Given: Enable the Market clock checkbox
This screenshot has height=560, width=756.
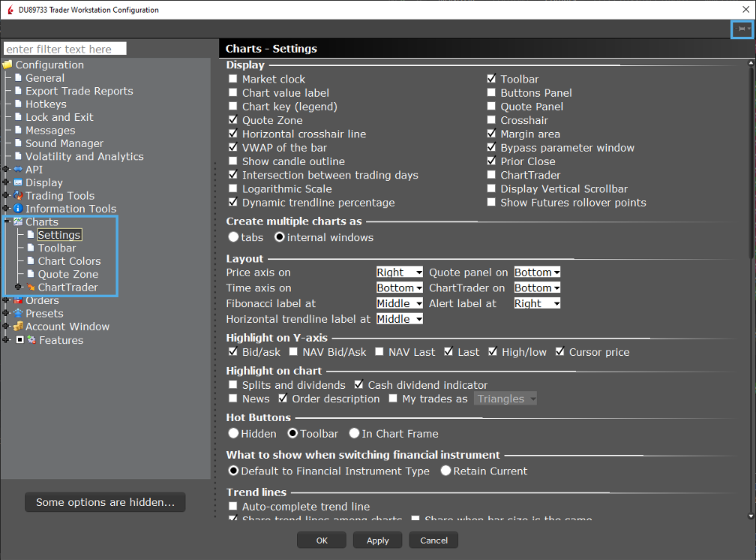Looking at the screenshot, I should tap(233, 79).
